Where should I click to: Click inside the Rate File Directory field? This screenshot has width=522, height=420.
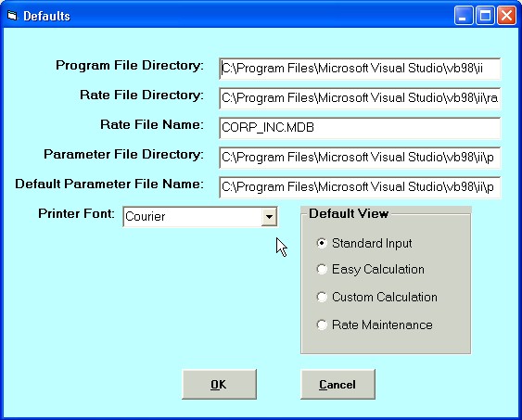[360, 98]
